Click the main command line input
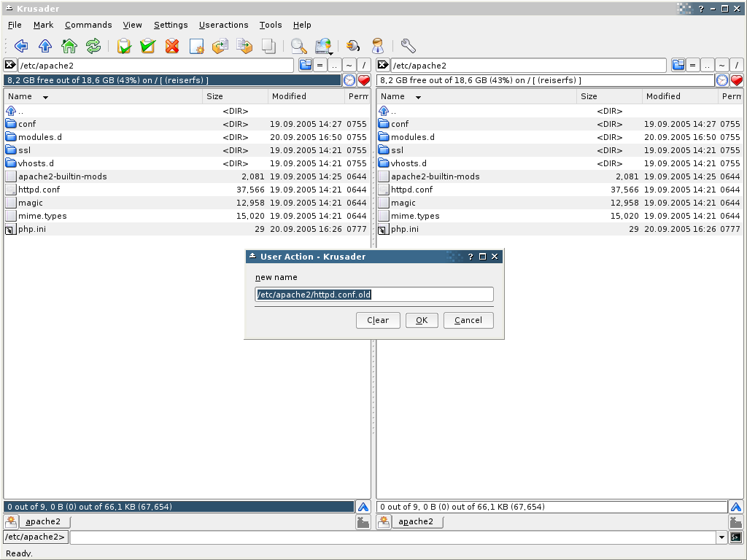This screenshot has width=747, height=560. coord(393,537)
